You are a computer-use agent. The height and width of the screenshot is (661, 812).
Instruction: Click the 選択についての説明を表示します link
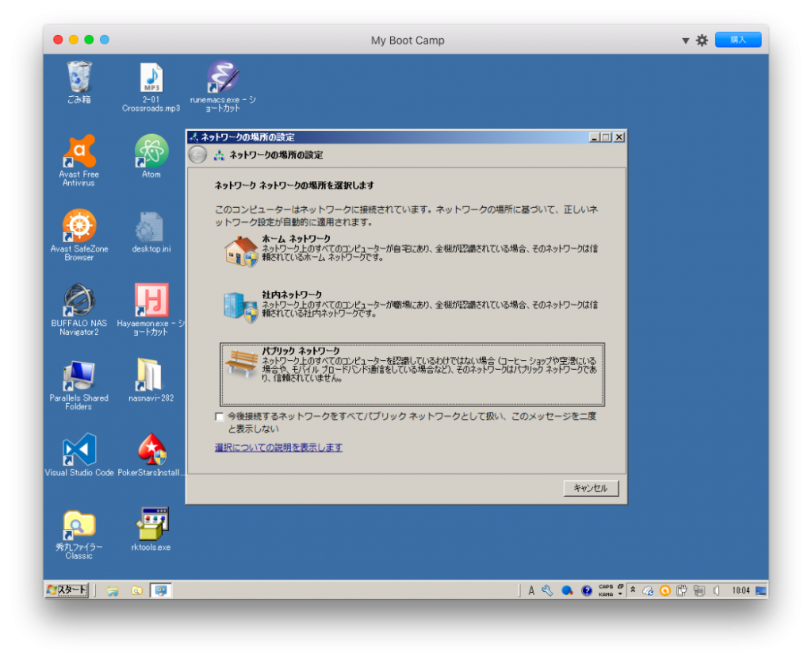tap(279, 447)
